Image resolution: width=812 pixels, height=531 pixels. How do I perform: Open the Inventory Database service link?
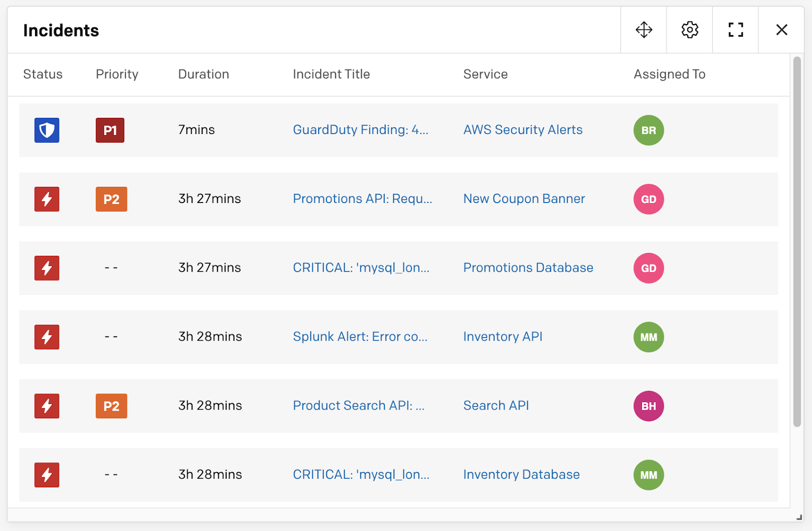pos(521,475)
